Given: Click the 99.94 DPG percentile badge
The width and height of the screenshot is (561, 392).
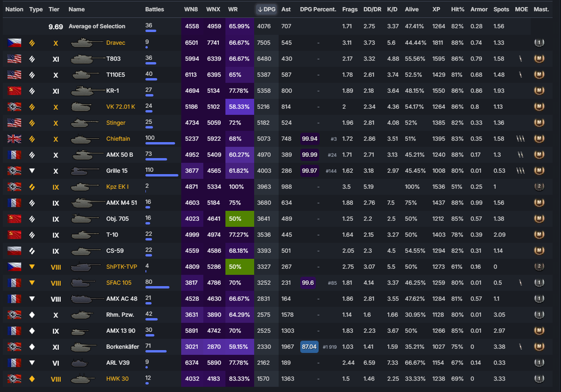Looking at the screenshot, I should [309, 139].
